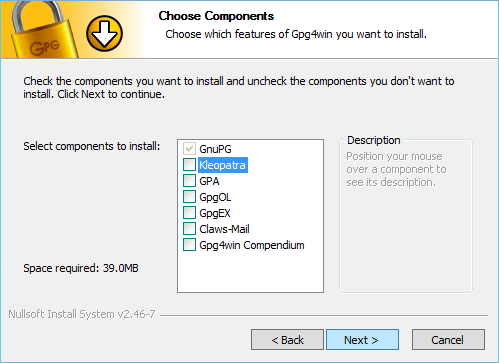Select the GPA list item label
499x363 pixels.
209,181
